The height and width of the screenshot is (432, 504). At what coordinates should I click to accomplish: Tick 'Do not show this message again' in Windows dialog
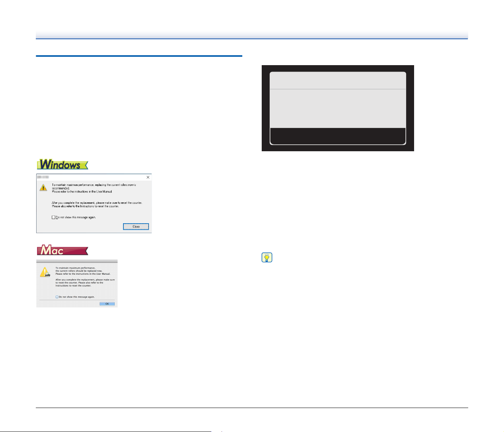point(54,217)
